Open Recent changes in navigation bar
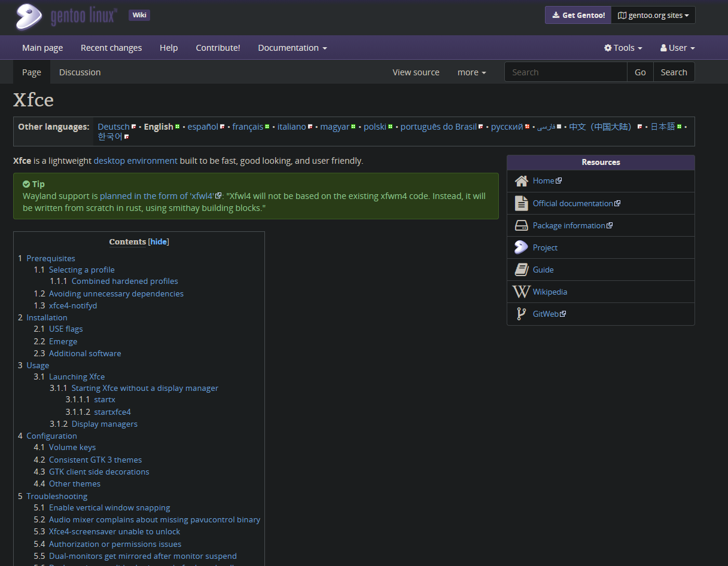The image size is (728, 566). 111,48
